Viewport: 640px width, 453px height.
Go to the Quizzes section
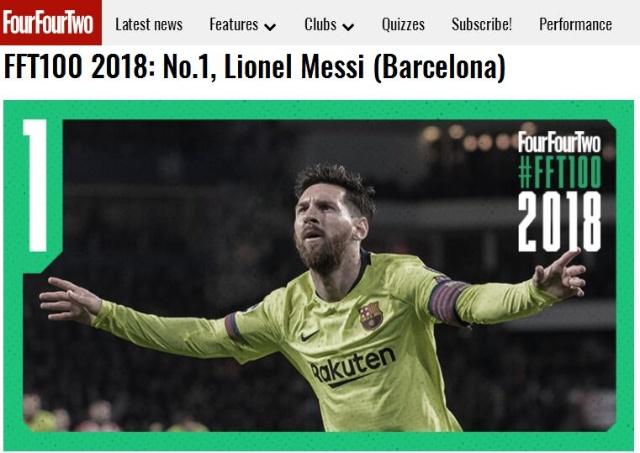point(403,24)
